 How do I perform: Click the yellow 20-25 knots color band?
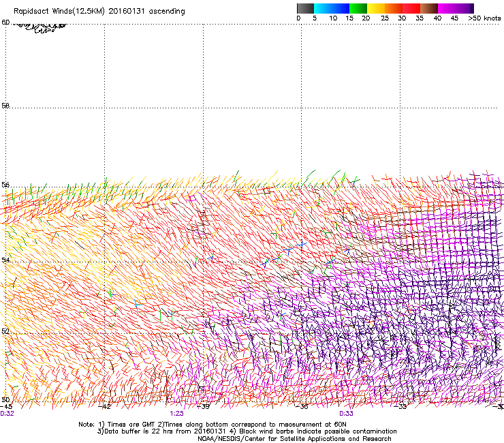(x=376, y=8)
